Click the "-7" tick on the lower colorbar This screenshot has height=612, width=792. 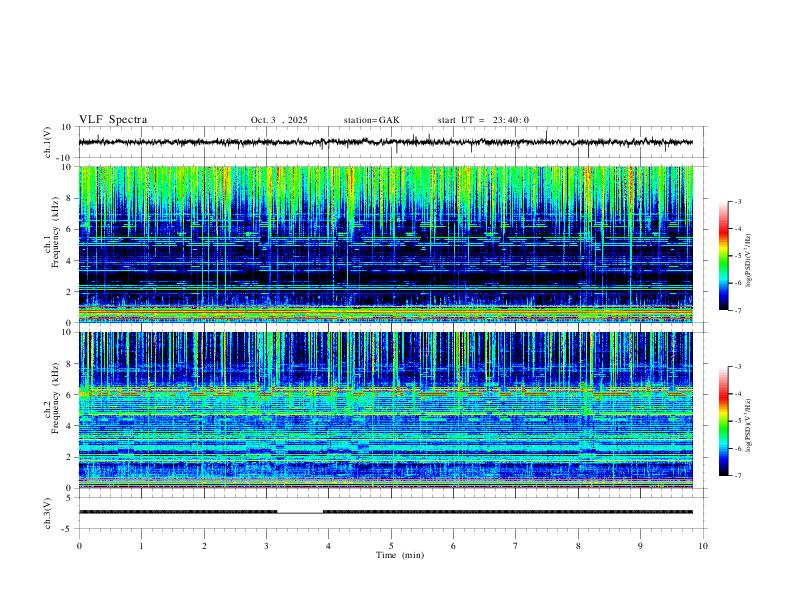point(737,476)
